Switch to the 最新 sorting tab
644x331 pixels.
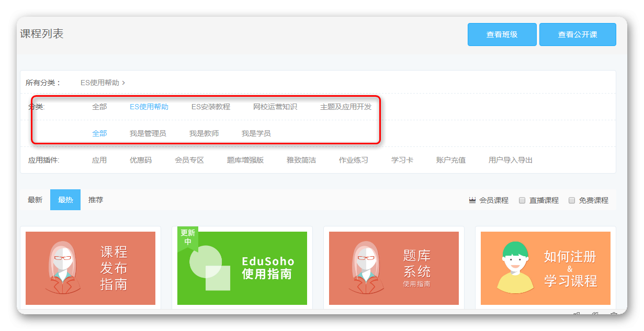(x=35, y=200)
